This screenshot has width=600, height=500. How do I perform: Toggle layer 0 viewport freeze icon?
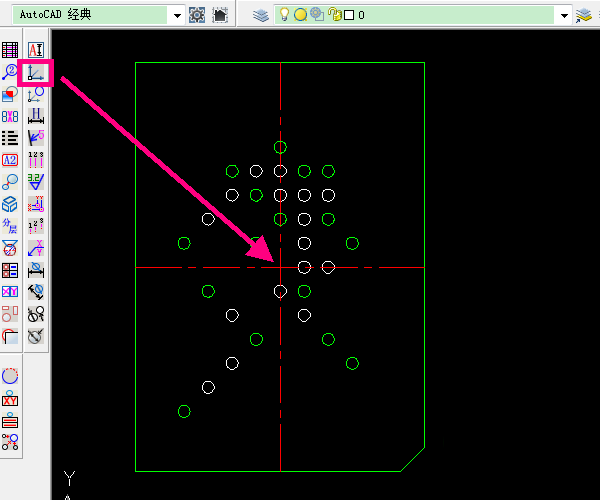[x=317, y=15]
